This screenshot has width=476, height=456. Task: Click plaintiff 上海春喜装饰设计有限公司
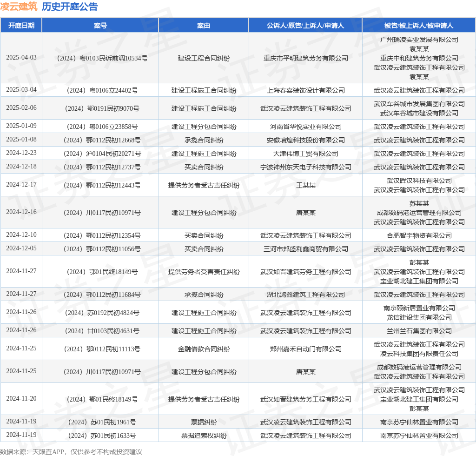pyautogui.click(x=306, y=90)
